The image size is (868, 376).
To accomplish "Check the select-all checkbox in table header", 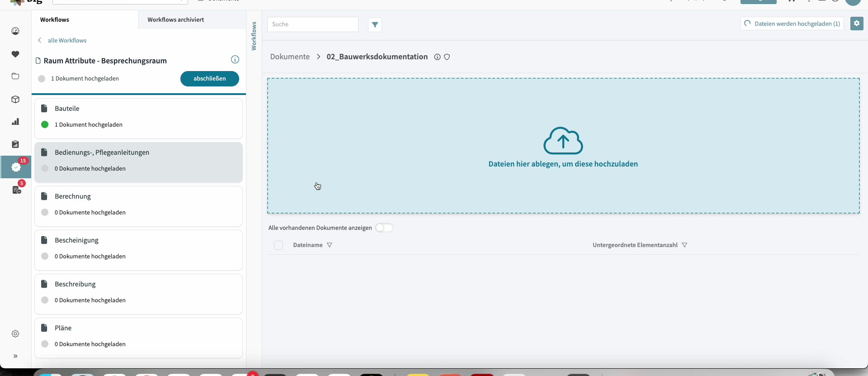I will 278,245.
